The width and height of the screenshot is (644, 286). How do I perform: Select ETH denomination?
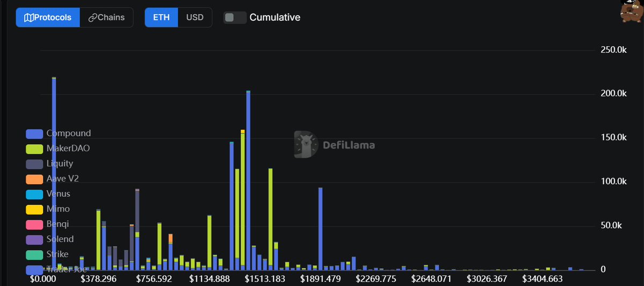pyautogui.click(x=162, y=18)
